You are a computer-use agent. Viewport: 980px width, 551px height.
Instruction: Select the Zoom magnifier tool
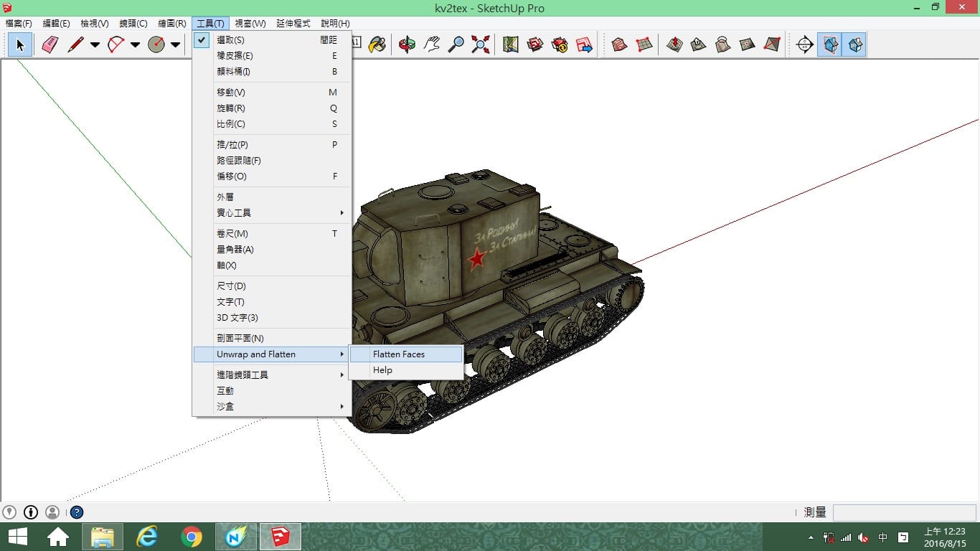[x=456, y=44]
